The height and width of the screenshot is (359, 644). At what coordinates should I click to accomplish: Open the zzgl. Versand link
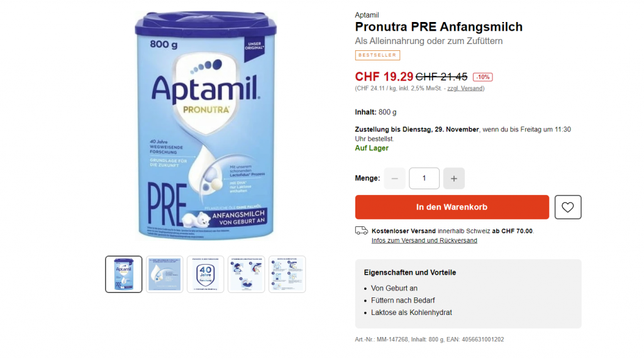[x=465, y=88]
